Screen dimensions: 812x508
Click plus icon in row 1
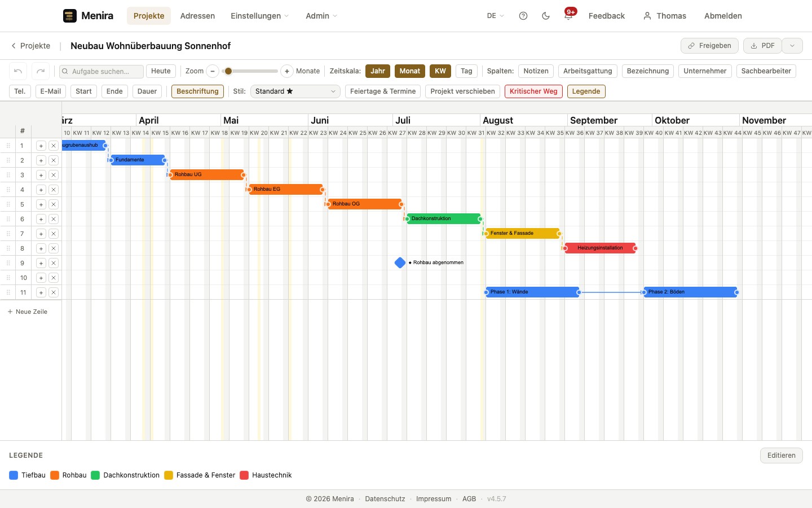tap(41, 146)
